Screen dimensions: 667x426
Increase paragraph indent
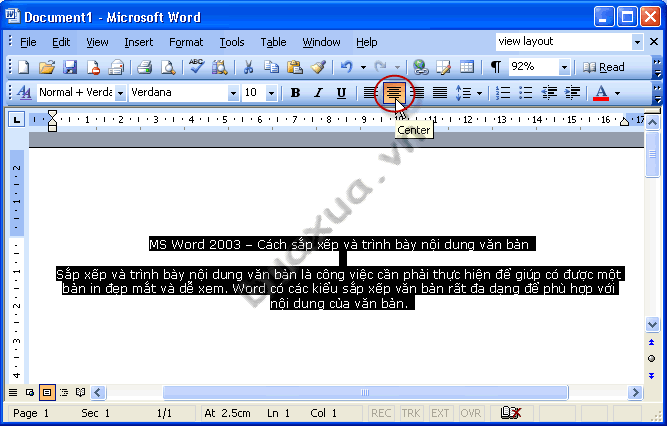coord(573,92)
